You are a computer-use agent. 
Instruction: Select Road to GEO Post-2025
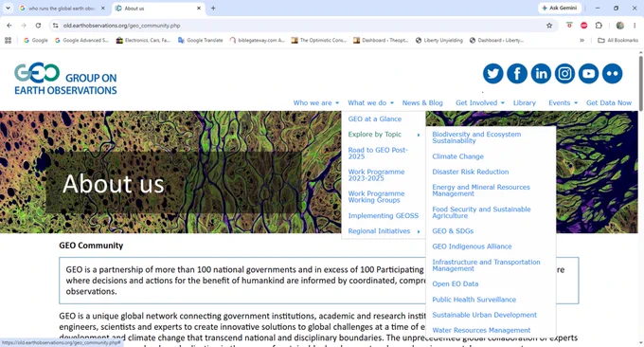click(378, 154)
